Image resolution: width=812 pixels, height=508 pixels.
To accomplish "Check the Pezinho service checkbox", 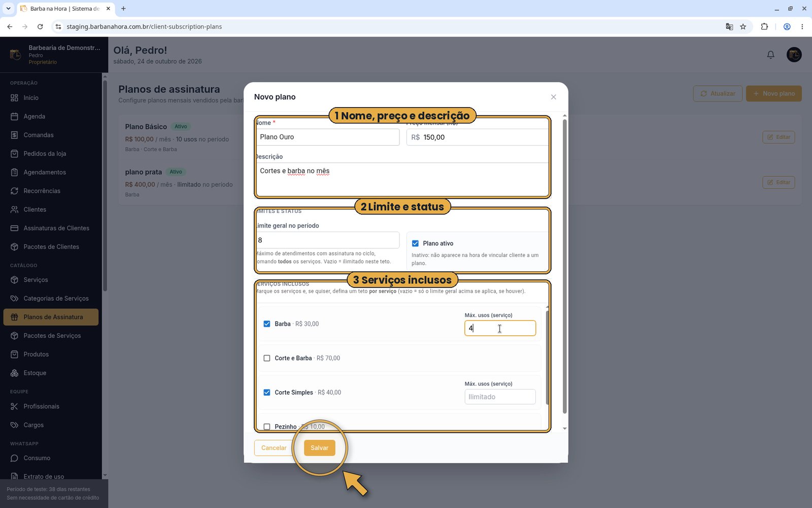I will (x=267, y=427).
